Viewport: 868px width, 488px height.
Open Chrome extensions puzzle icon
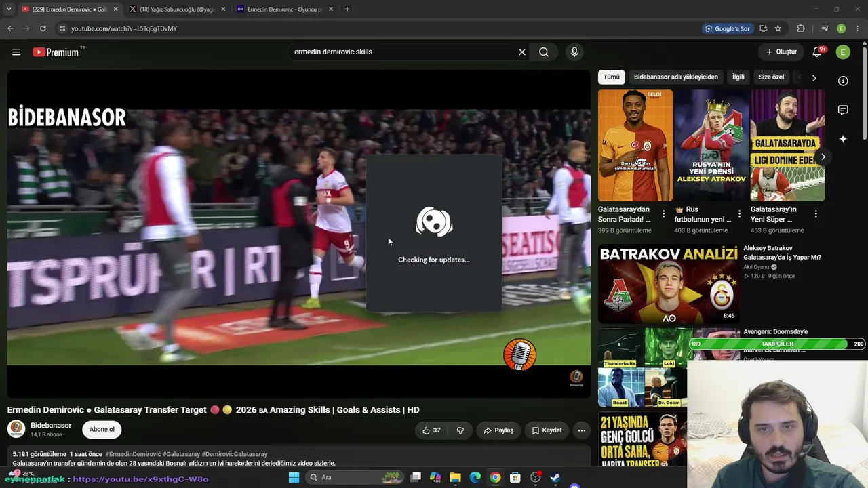click(x=801, y=28)
